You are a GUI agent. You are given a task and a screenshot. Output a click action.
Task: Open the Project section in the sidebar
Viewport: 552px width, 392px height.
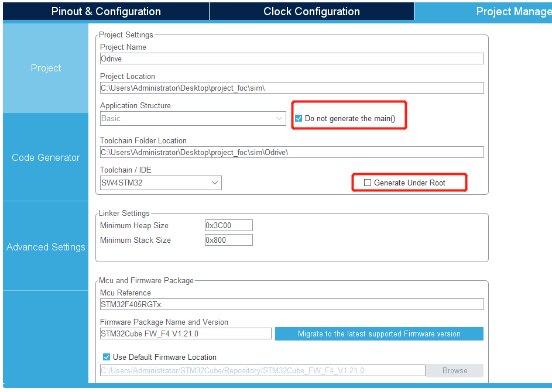click(46, 68)
